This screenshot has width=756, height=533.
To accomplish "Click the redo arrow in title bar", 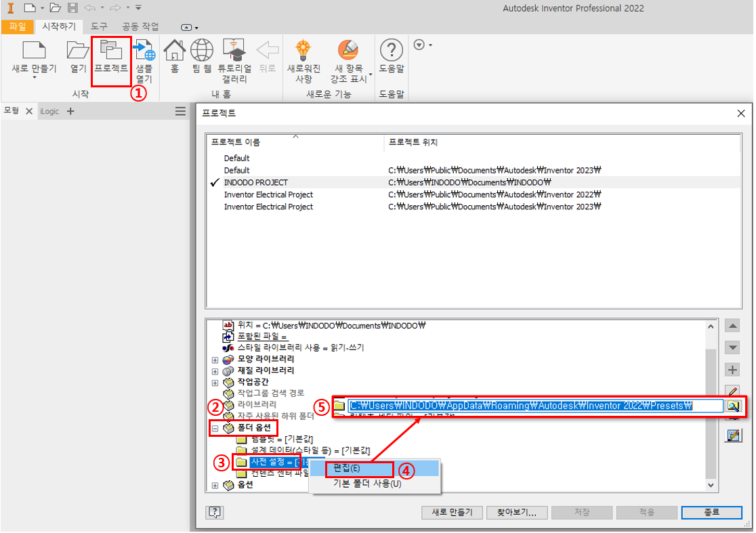I will pyautogui.click(x=115, y=7).
